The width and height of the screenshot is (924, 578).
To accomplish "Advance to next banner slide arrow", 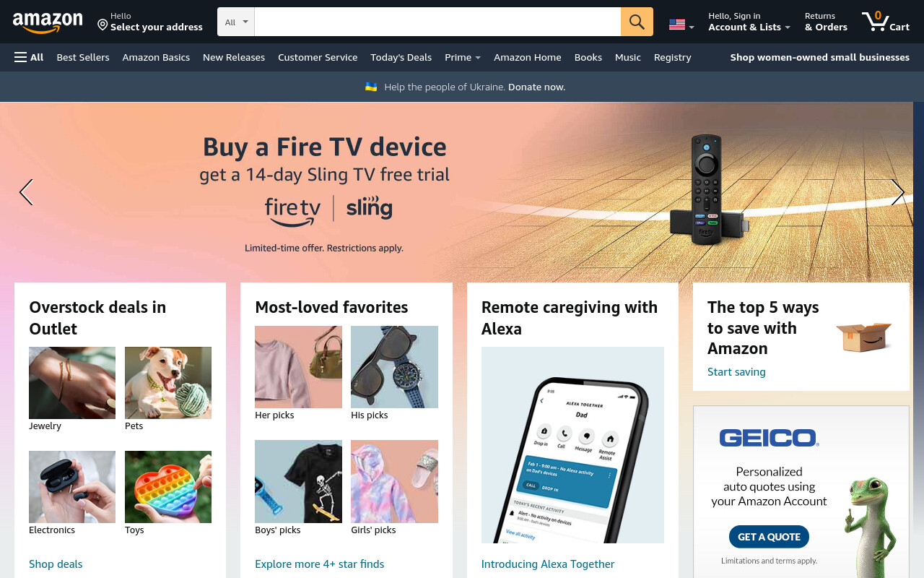I will (x=897, y=192).
